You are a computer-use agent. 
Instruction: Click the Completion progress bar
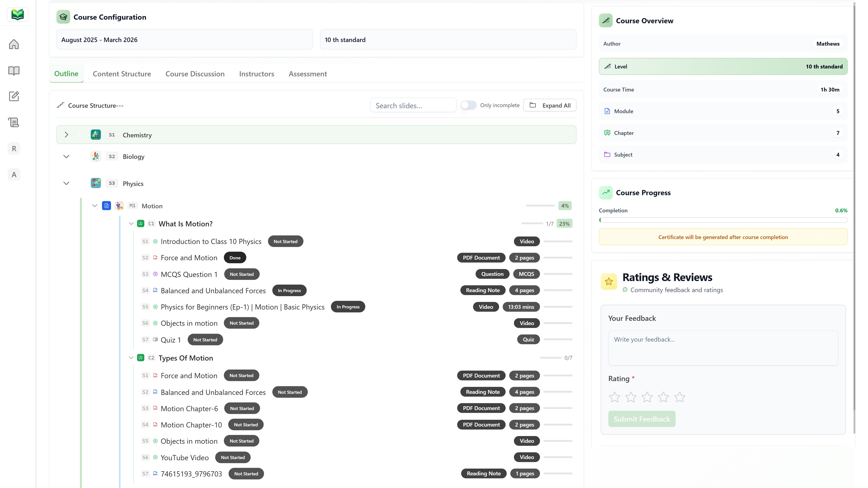coord(722,220)
